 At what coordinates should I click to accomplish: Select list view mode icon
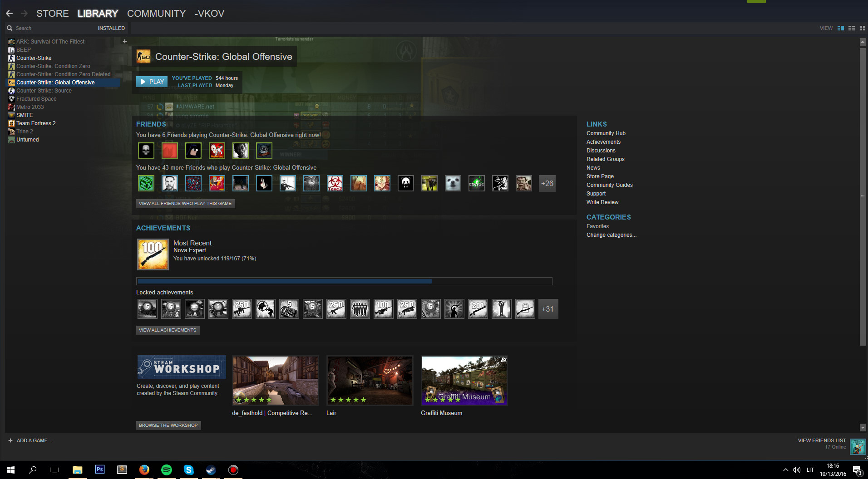tap(852, 28)
